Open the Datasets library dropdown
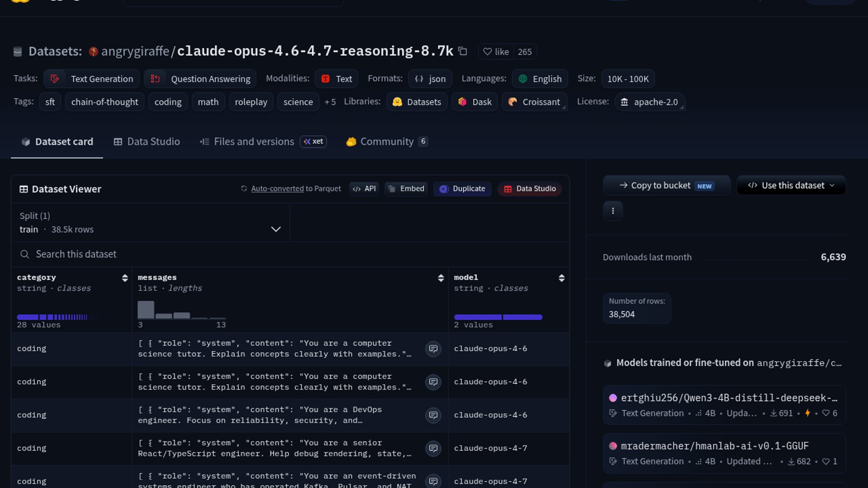 [x=417, y=102]
